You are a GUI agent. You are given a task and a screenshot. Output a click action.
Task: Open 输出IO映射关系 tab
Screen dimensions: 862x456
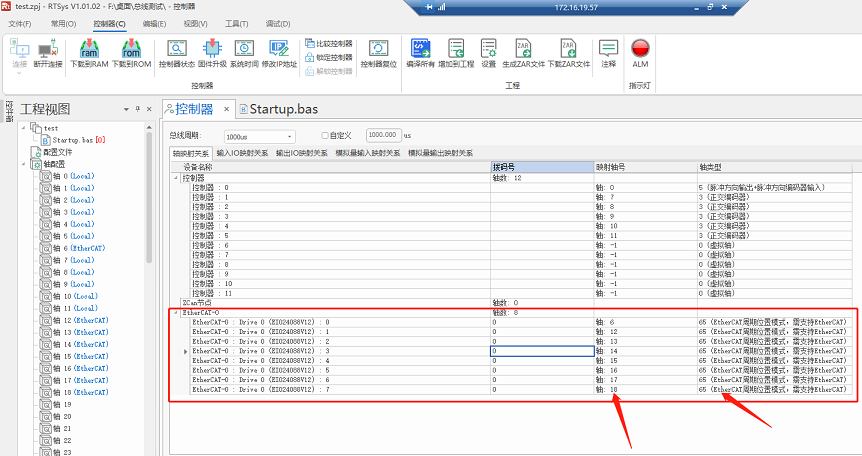[302, 153]
